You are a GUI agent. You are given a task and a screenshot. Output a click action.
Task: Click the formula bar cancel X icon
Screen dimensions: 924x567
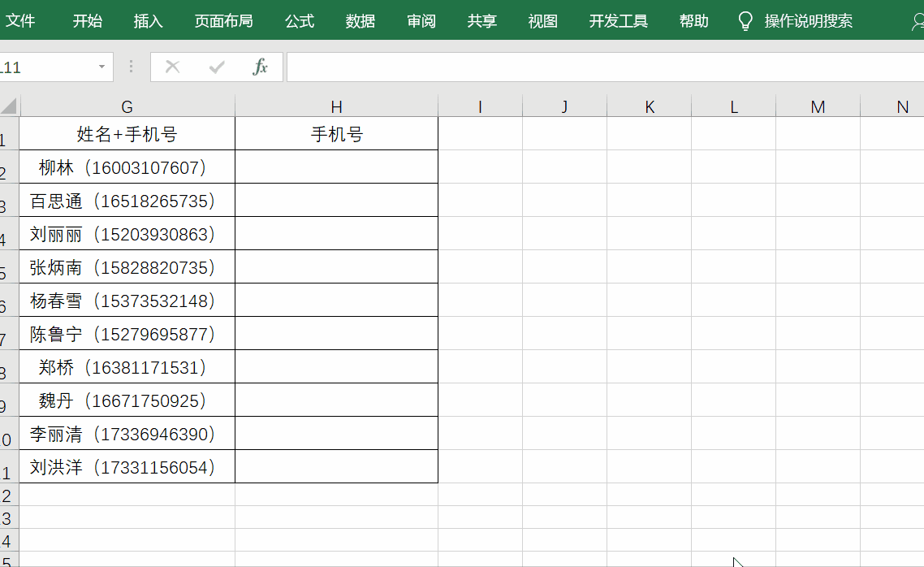[x=172, y=67]
